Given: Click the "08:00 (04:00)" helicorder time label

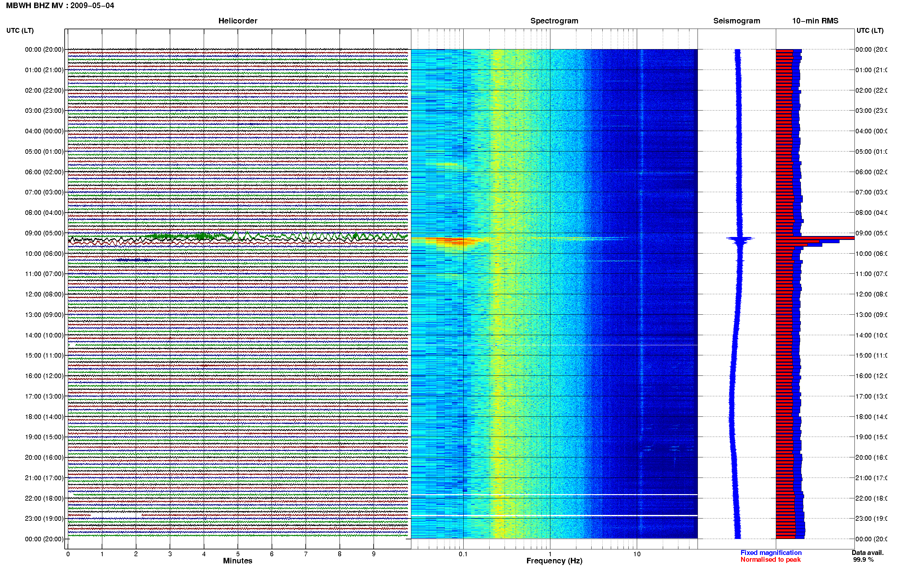Looking at the screenshot, I should pyautogui.click(x=44, y=213).
